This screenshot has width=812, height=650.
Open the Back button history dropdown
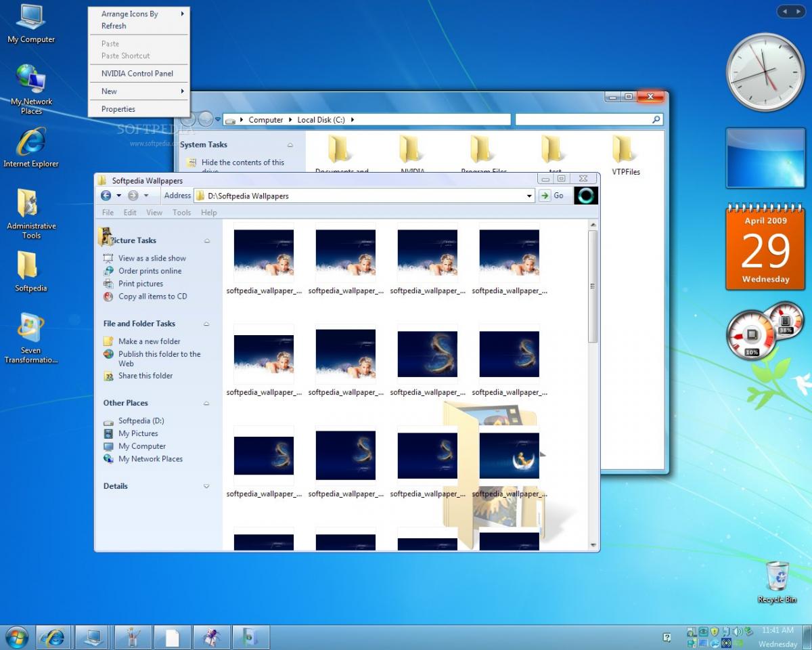(118, 195)
